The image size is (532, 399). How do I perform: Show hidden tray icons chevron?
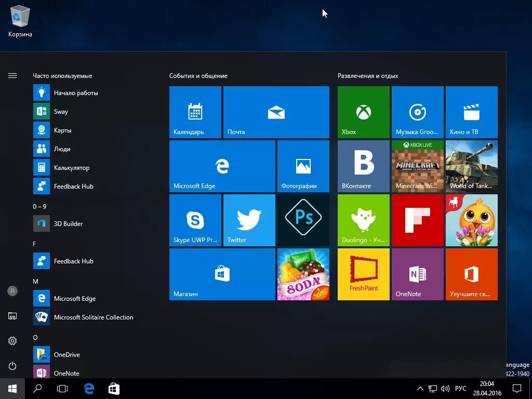420,389
